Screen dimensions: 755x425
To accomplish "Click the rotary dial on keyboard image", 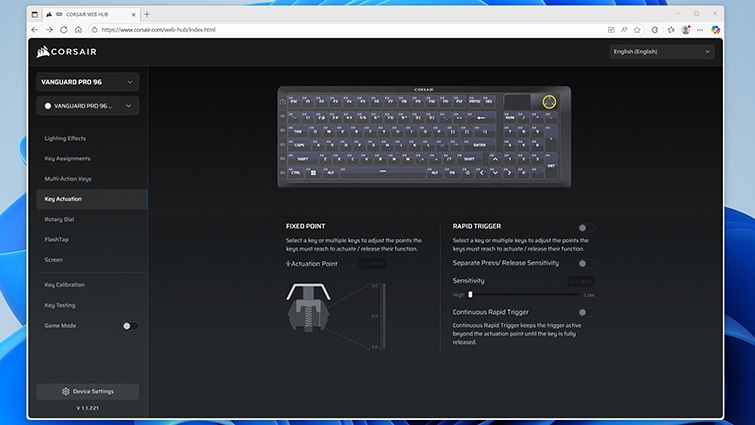I will click(x=549, y=102).
